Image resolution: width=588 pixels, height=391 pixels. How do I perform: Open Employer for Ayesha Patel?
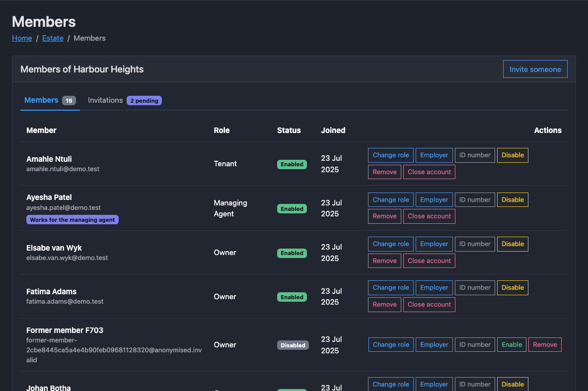pyautogui.click(x=434, y=199)
